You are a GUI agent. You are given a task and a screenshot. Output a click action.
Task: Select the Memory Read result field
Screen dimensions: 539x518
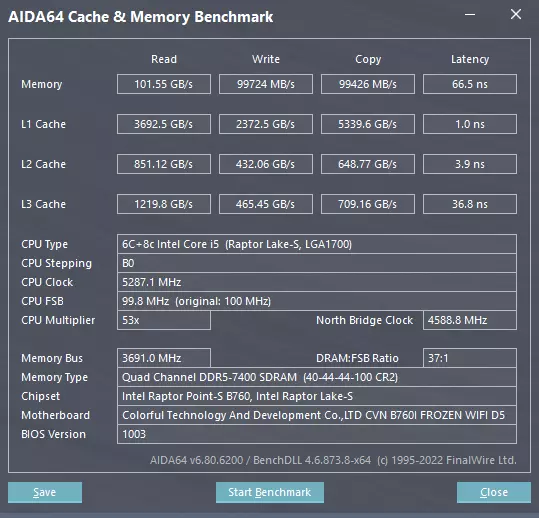(164, 84)
